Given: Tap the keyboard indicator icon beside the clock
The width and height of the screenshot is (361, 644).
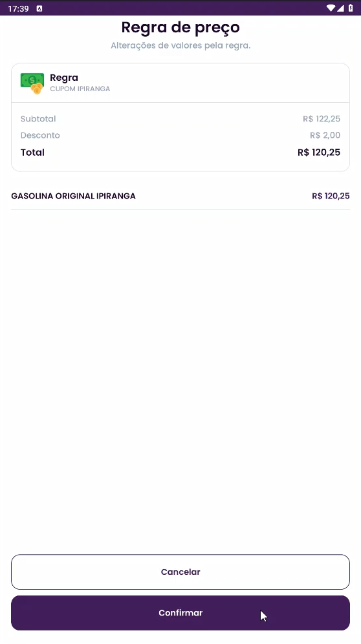Looking at the screenshot, I should (x=39, y=8).
